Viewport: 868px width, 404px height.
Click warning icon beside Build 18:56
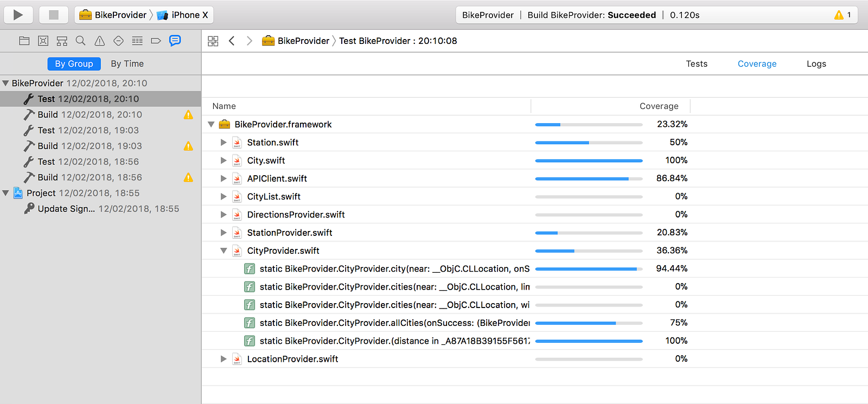tap(188, 177)
